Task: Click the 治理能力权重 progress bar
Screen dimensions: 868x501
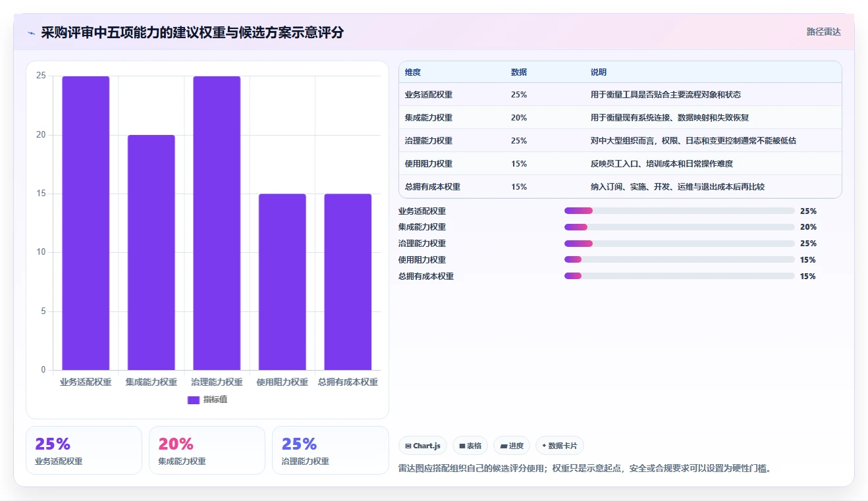Action: pos(680,244)
